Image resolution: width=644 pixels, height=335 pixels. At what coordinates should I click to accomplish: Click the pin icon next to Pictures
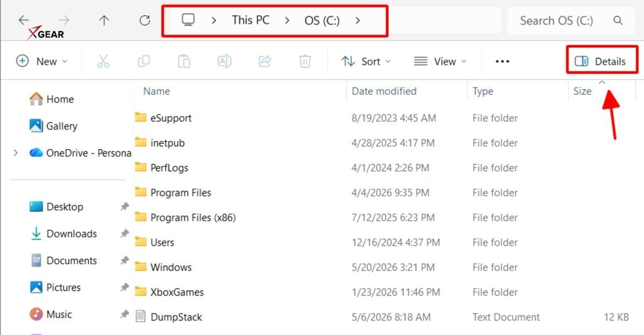pyautogui.click(x=125, y=287)
